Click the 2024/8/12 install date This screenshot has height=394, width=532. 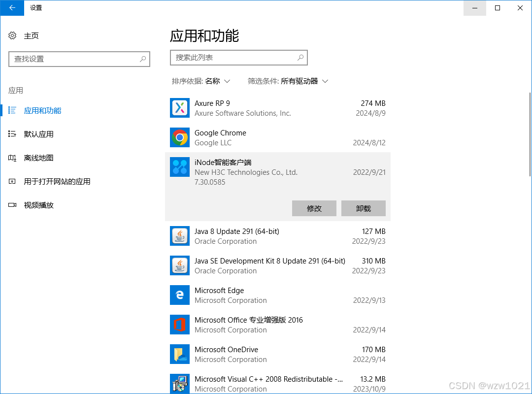(x=369, y=142)
